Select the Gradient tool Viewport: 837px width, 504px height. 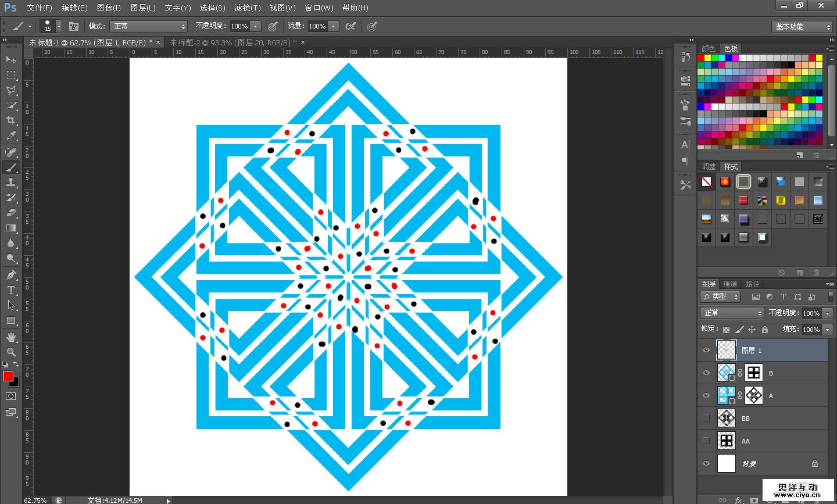tap(11, 228)
